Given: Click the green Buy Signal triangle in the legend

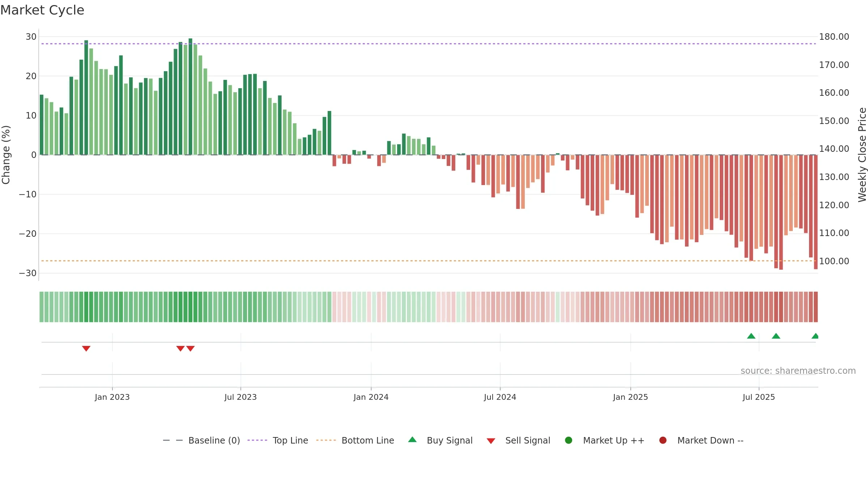Looking at the screenshot, I should click(x=412, y=440).
